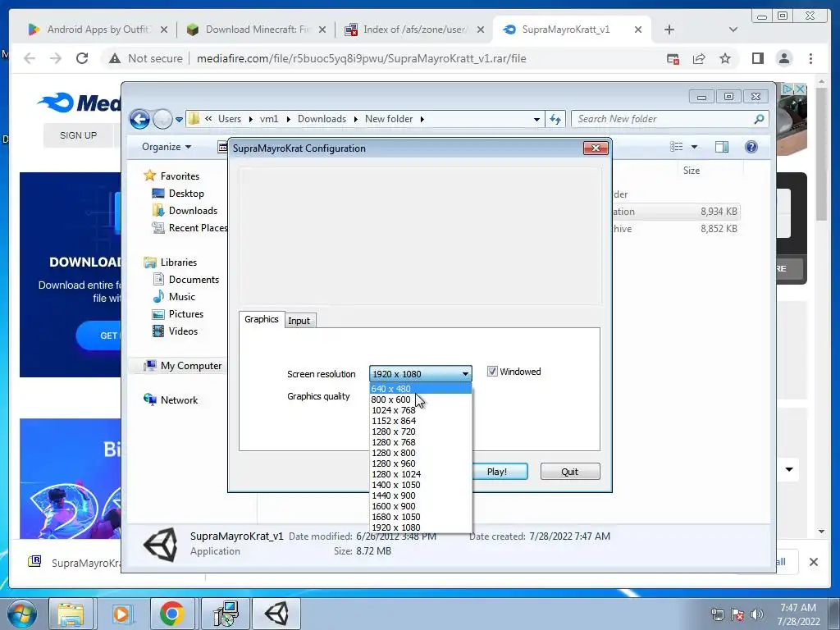Select Recent Places in navigation pane
Screen dimensions: 840x630
[190, 228]
